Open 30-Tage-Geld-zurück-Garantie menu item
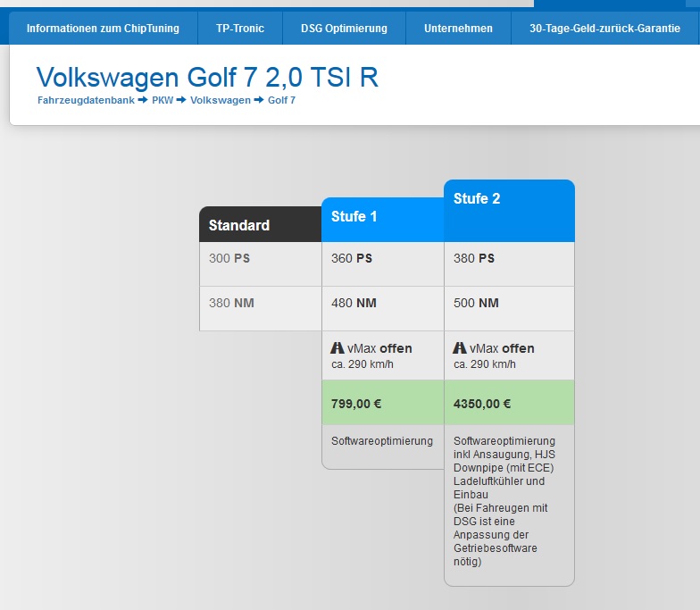This screenshot has height=610, width=700. point(604,29)
